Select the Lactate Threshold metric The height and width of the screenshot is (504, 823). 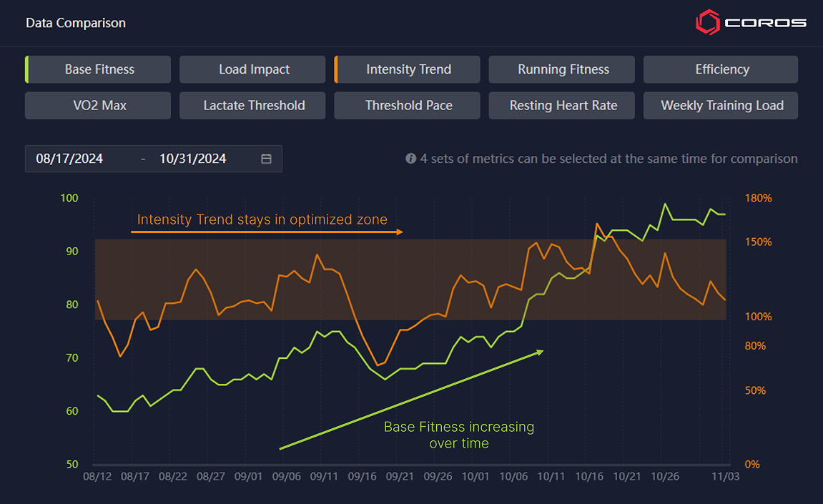[x=253, y=105]
